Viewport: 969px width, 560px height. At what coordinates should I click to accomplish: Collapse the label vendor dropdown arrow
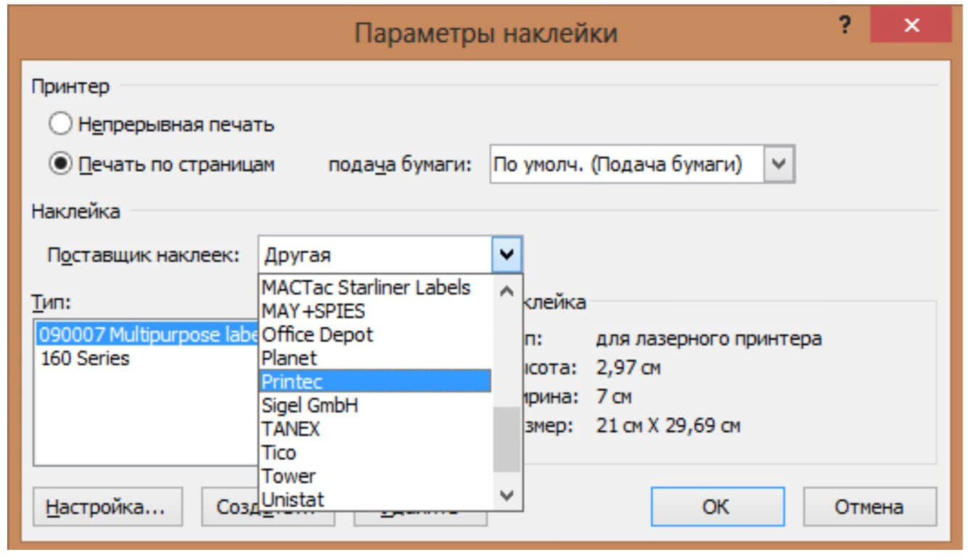tap(507, 255)
